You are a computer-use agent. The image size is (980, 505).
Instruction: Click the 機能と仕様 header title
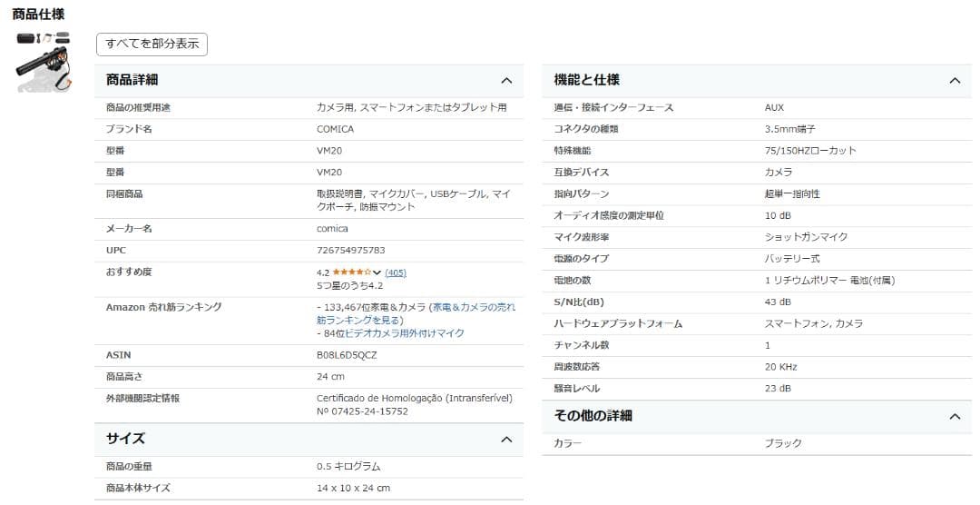(586, 80)
